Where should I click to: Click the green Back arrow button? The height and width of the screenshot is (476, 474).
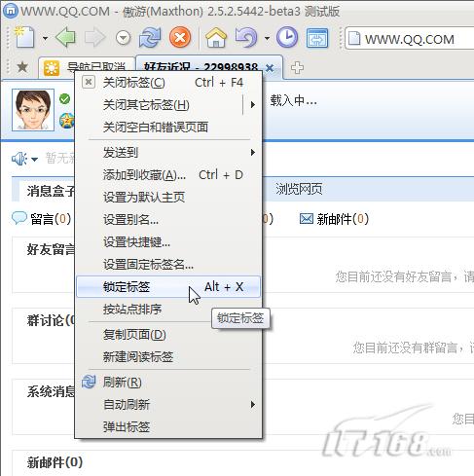pyautogui.click(x=66, y=37)
